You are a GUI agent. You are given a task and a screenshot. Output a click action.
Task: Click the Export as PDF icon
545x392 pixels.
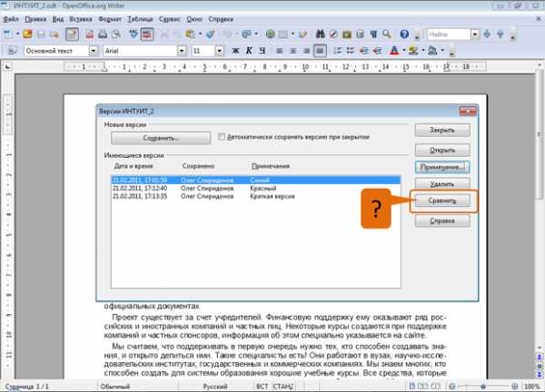[x=90, y=34]
